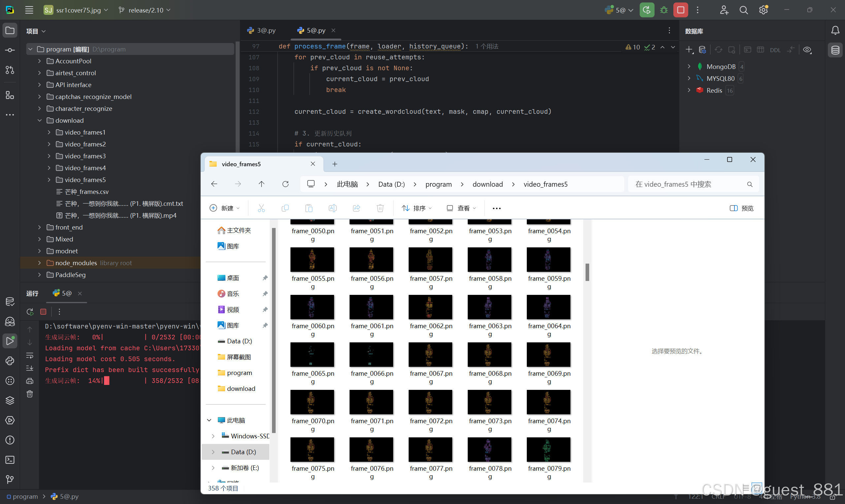Click Rerun in the Run panel
The image size is (845, 504).
point(30,312)
